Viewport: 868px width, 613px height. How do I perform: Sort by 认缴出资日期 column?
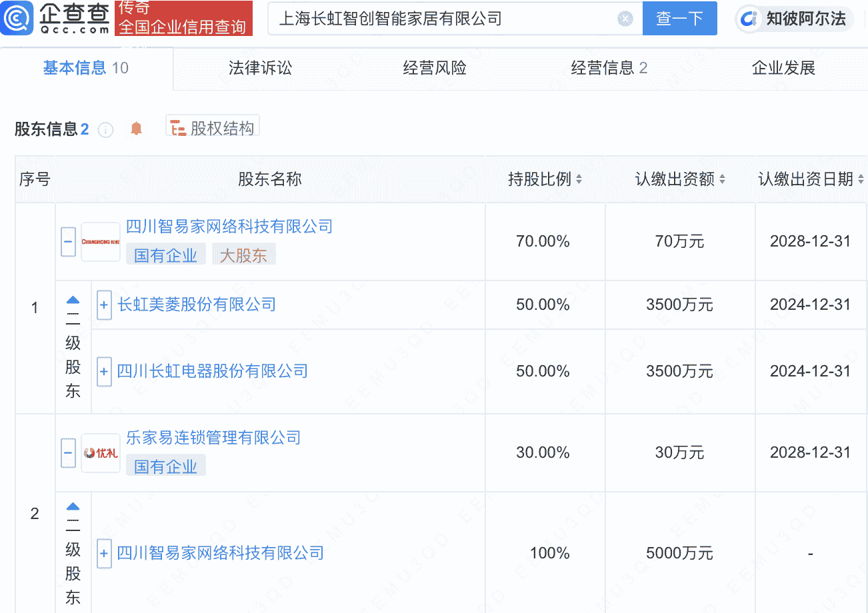(x=860, y=180)
